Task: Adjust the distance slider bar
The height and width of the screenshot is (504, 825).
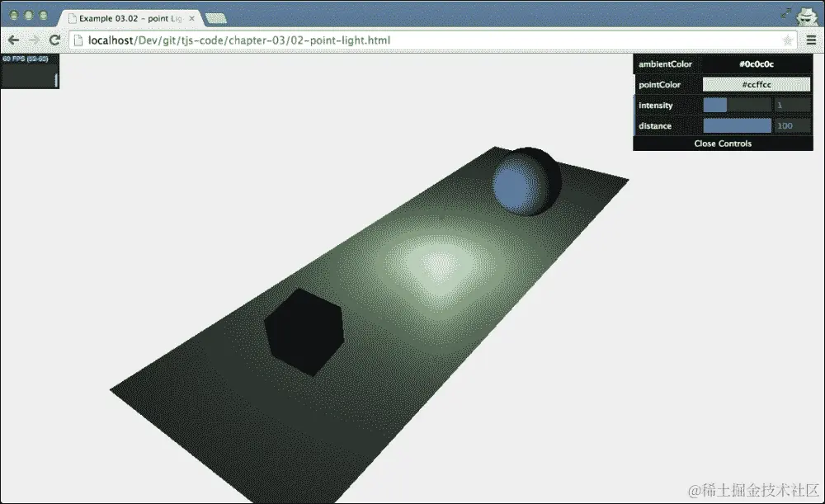Action: click(737, 125)
